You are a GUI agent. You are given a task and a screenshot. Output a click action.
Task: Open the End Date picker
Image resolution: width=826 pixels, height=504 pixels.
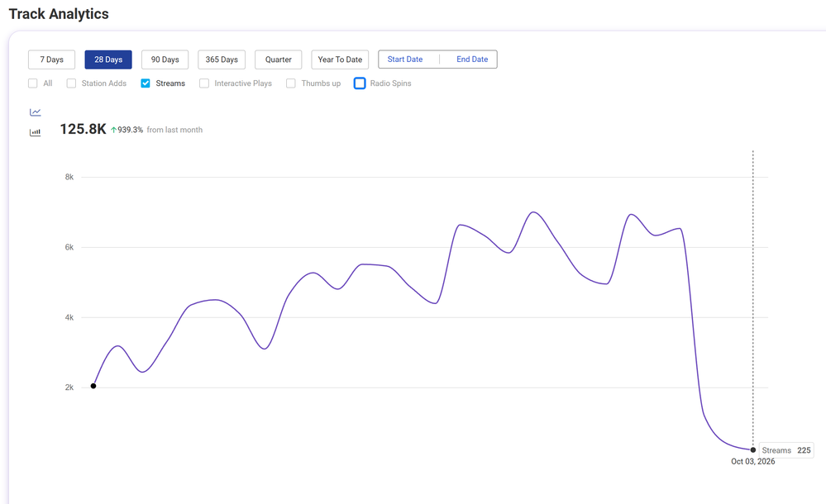pos(472,59)
